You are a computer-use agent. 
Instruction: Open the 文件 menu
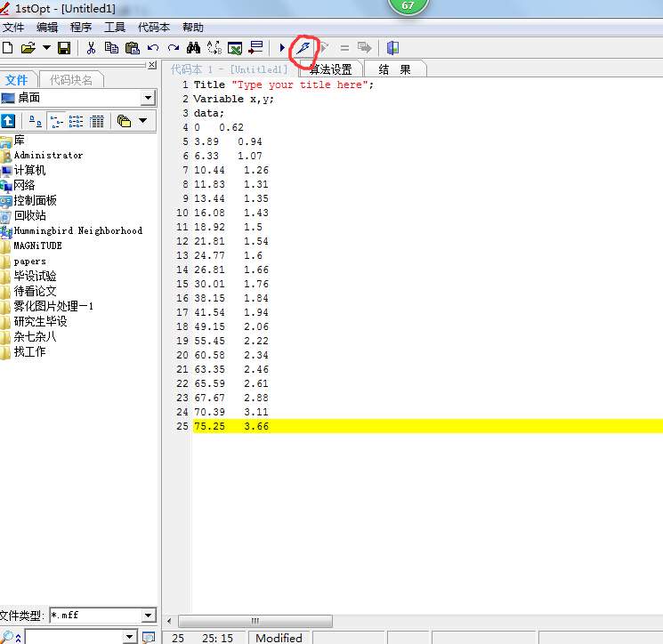13,28
